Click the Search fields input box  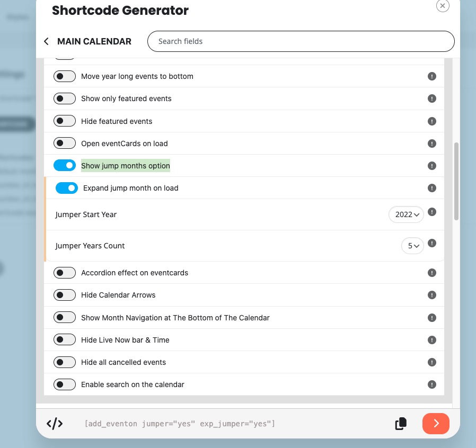(x=301, y=41)
